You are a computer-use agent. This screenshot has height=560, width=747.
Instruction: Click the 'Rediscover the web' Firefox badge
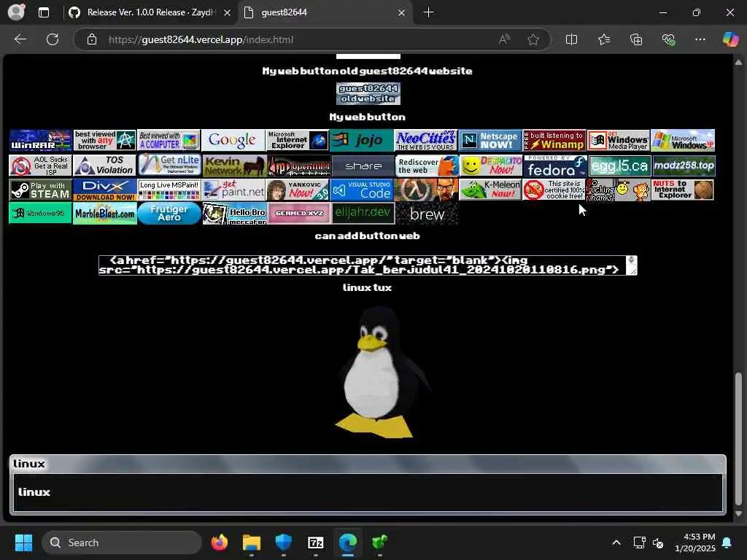pyautogui.click(x=427, y=166)
